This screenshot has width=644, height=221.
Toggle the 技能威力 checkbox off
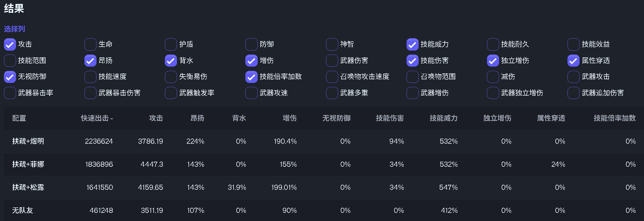(412, 44)
